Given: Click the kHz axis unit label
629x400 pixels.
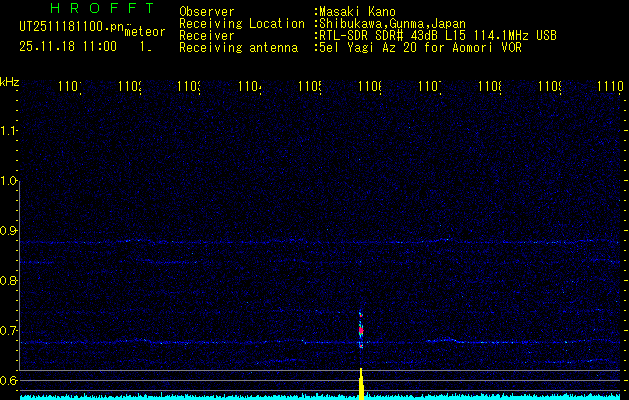Looking at the screenshot, I should [10, 81].
